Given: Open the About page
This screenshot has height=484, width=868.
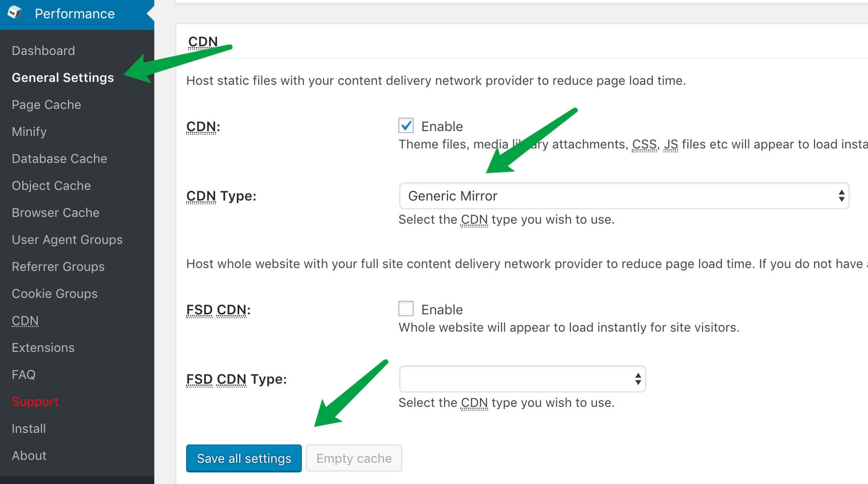Looking at the screenshot, I should (x=29, y=456).
